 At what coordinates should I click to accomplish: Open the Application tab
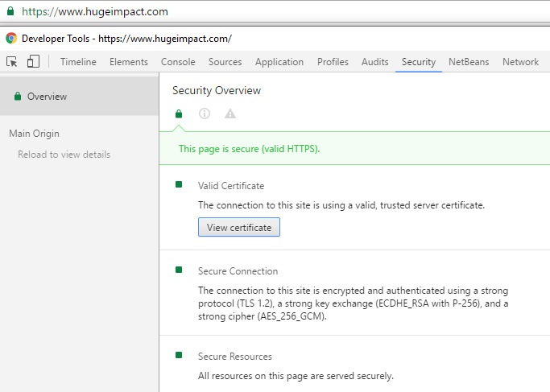(x=279, y=62)
